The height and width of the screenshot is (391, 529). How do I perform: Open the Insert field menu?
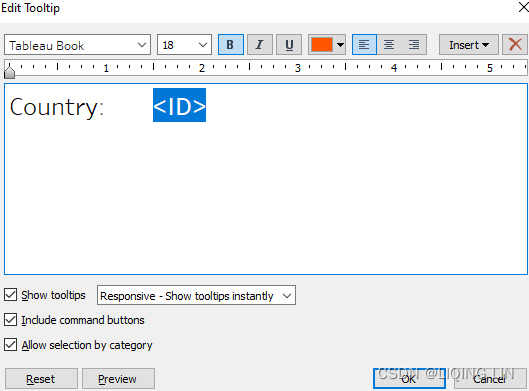pos(469,45)
